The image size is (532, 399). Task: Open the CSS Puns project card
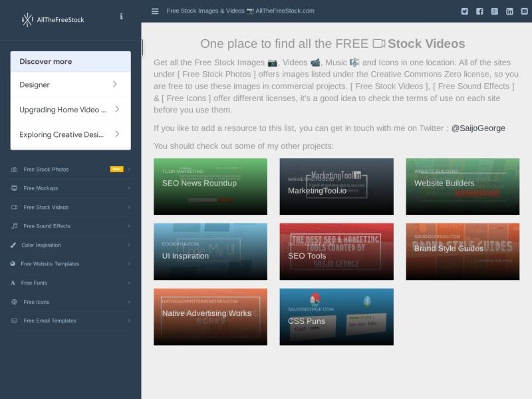pos(336,317)
